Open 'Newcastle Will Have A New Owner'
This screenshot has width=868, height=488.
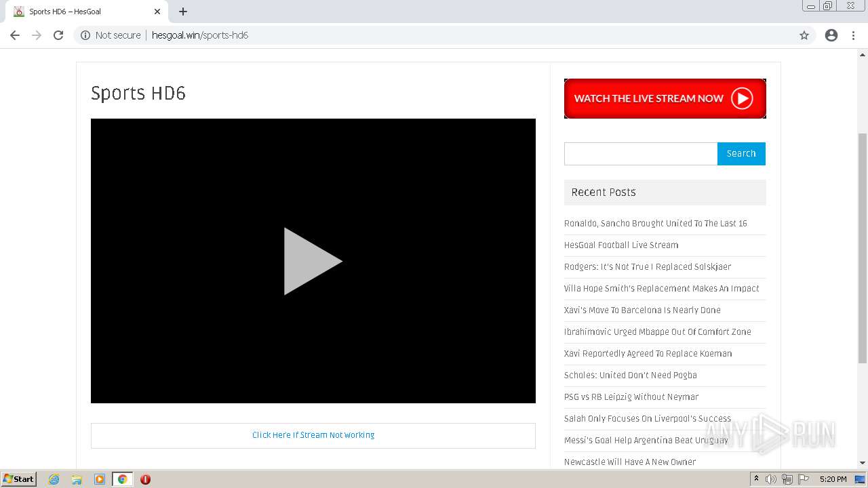(x=630, y=462)
